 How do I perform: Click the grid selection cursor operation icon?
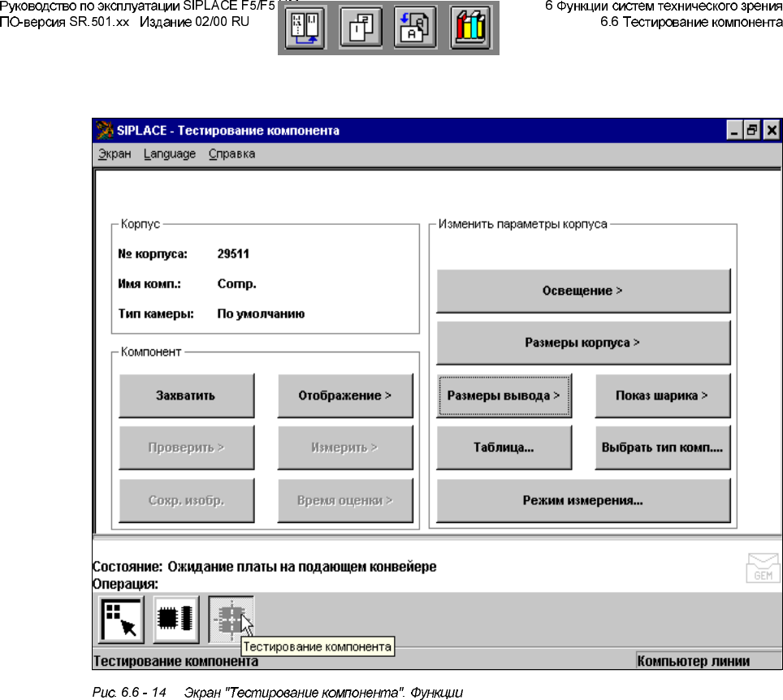(121, 620)
